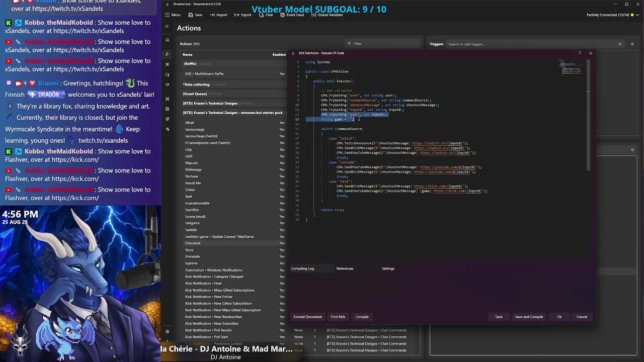Select the Actions sidebar icon
644x362 pixels.
coord(167,54)
